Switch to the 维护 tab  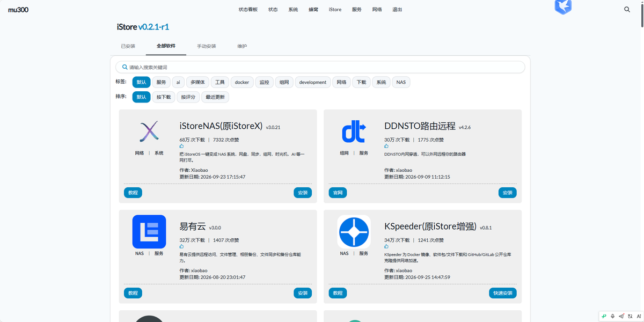242,46
